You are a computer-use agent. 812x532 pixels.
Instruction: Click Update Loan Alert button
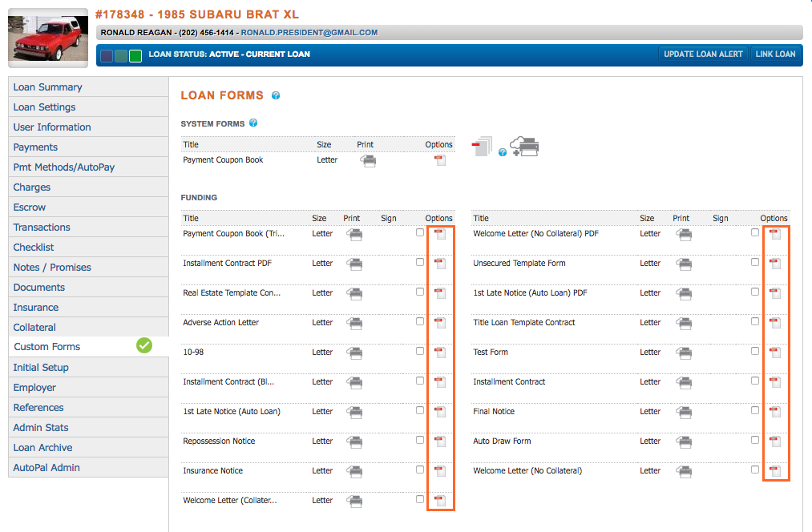click(x=703, y=54)
